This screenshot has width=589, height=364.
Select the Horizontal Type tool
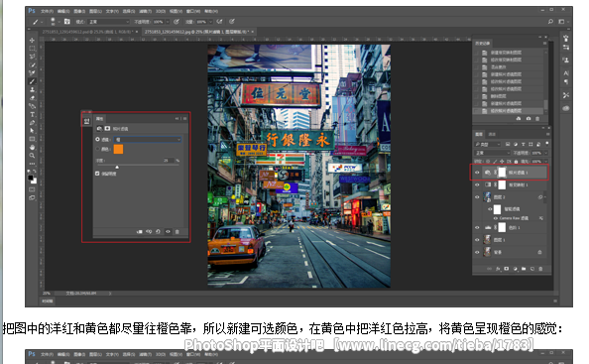coord(33,115)
